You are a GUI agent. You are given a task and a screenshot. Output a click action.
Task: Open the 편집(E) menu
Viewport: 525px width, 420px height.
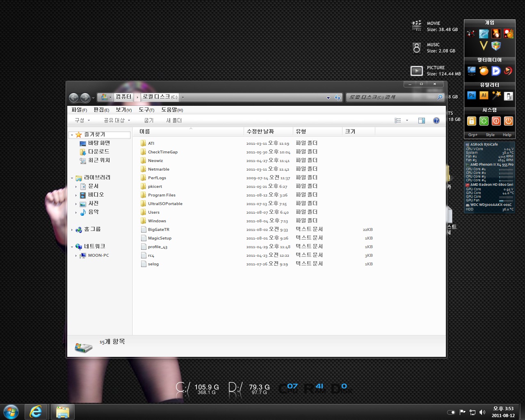pos(101,110)
